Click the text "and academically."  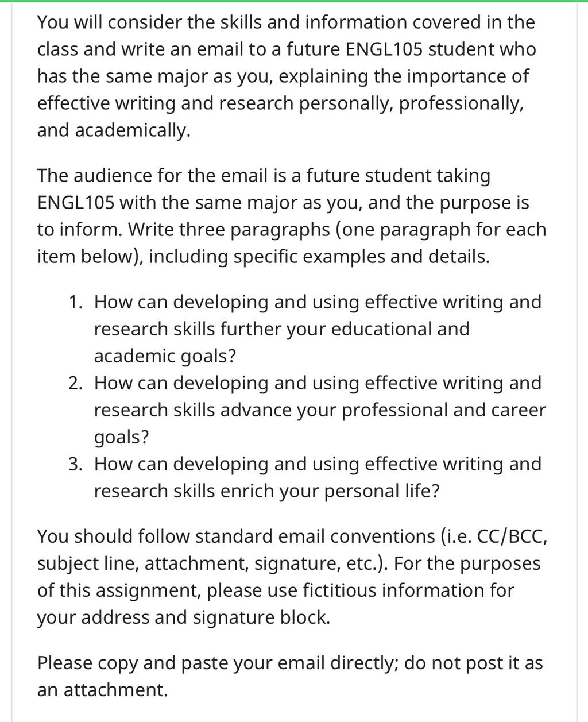tap(113, 130)
